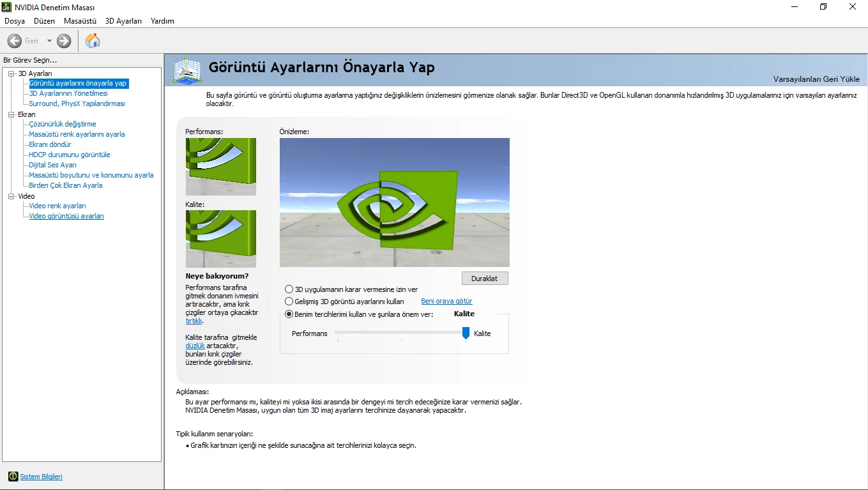The width and height of the screenshot is (868, 490).
Task: Open Dijital Ses Ayarı
Action: coord(52,165)
